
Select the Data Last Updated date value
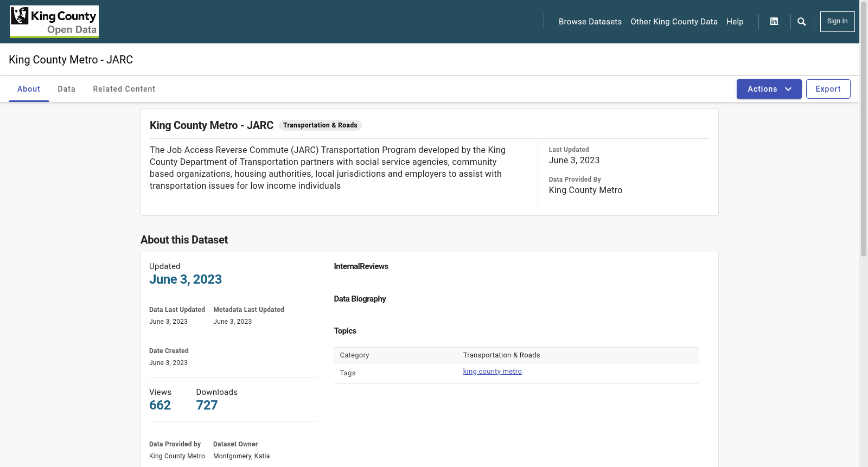[x=168, y=322]
